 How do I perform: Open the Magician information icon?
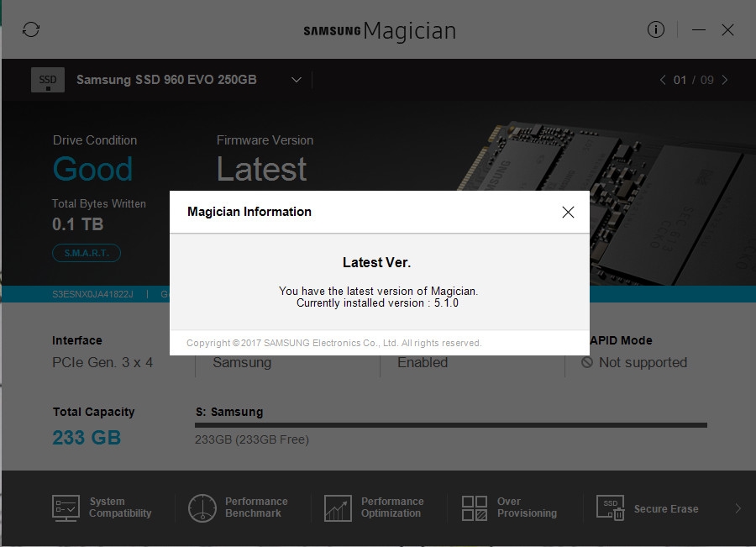tap(656, 29)
